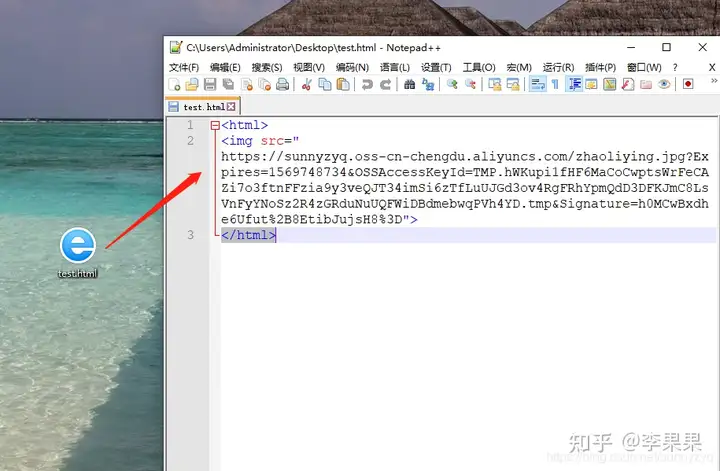Click the Undo arrow icon
The width and height of the screenshot is (720, 471).
367,84
